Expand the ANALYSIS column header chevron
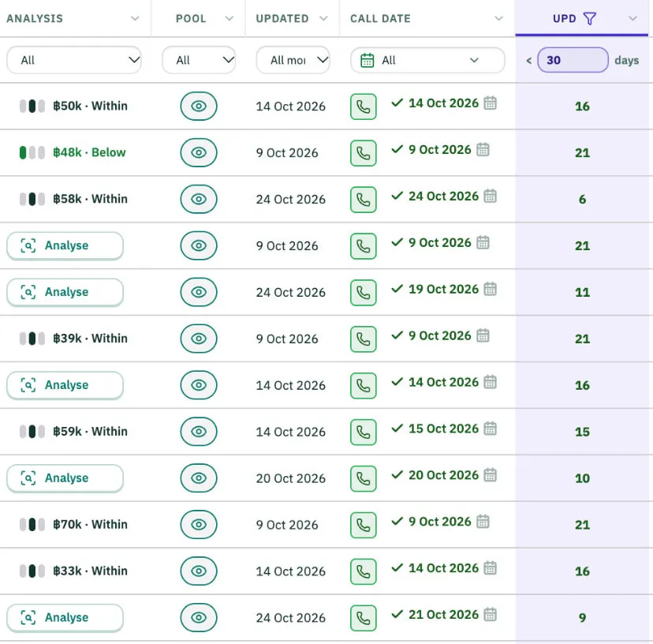The width and height of the screenshot is (653, 644). (x=135, y=18)
